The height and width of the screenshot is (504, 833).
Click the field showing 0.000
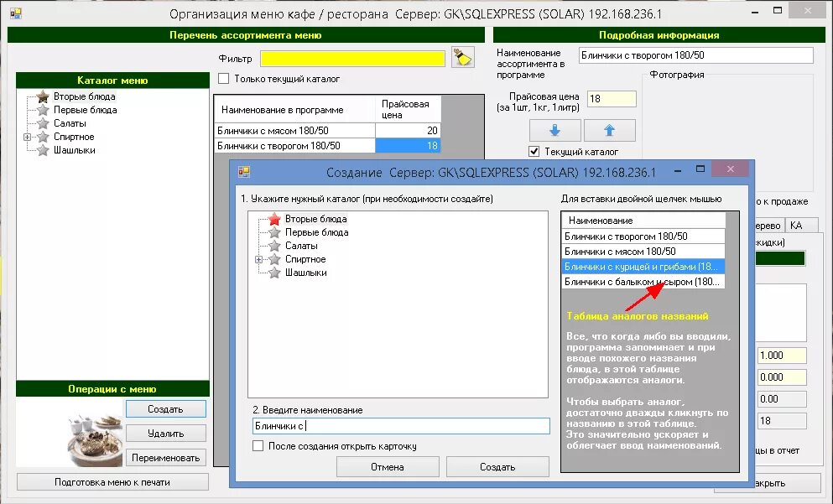point(782,377)
